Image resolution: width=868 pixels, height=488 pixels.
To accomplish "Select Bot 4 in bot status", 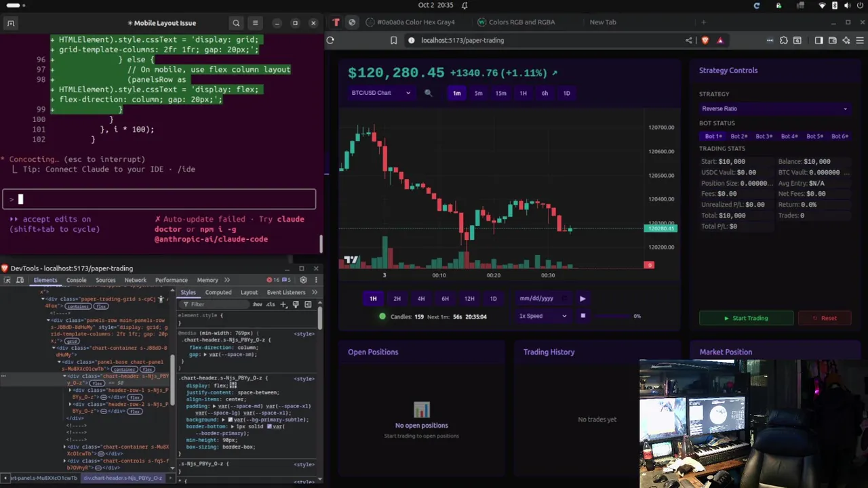I will click(x=789, y=136).
